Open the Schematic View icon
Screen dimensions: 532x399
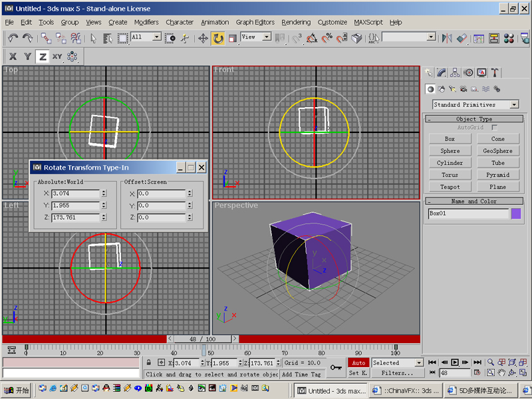pos(494,38)
